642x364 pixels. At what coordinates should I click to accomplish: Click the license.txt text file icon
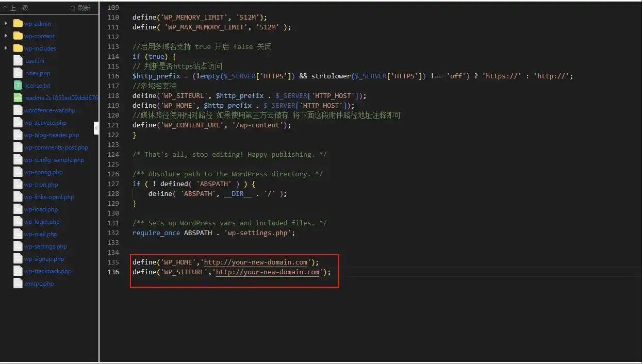coord(18,86)
